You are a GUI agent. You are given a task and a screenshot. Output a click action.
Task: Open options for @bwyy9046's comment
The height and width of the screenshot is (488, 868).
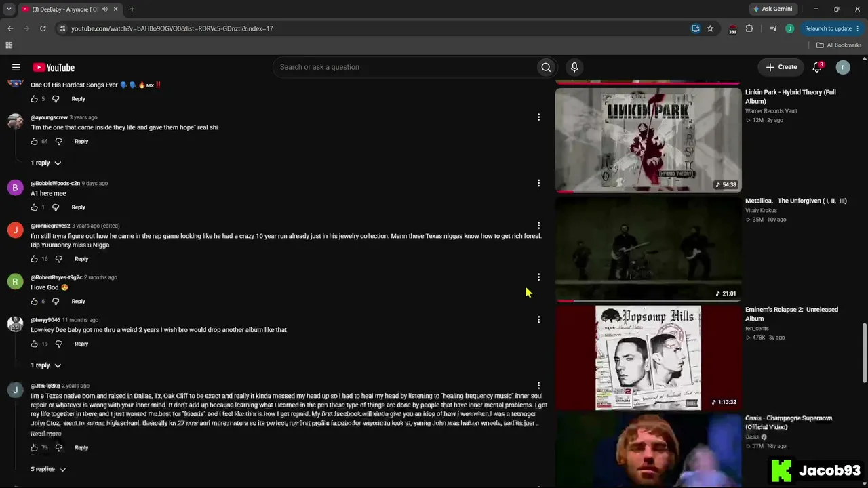coord(538,320)
